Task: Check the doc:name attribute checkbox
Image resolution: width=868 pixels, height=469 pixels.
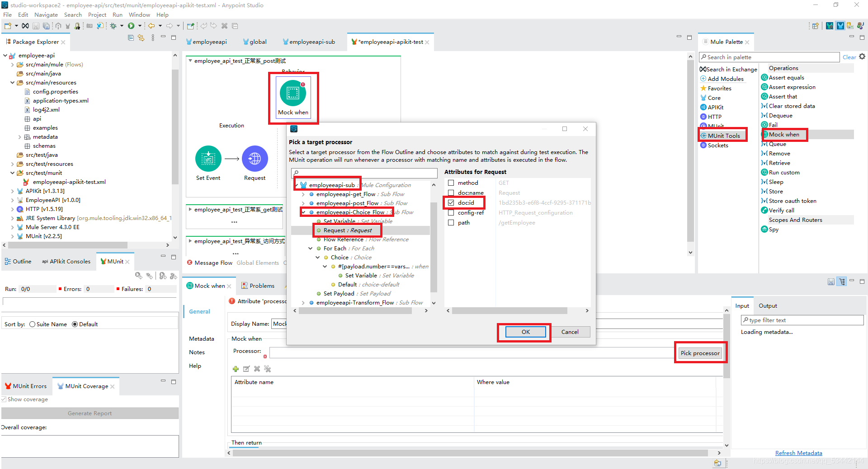Action: pyautogui.click(x=451, y=192)
